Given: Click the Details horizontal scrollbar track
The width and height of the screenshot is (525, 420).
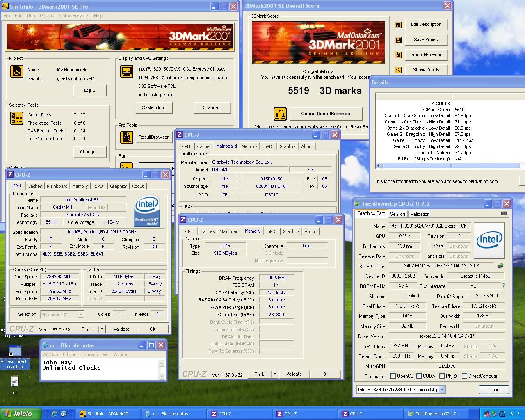Looking at the screenshot, I should [452, 166].
